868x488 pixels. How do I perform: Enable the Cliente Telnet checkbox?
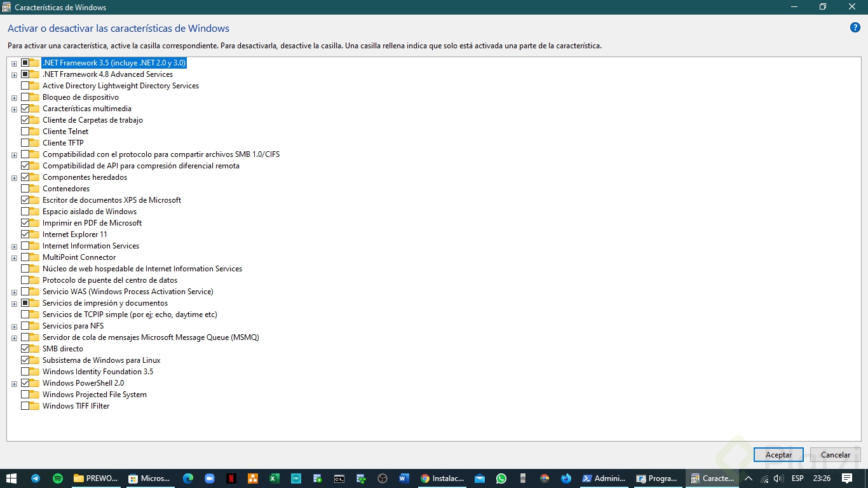[x=25, y=132]
